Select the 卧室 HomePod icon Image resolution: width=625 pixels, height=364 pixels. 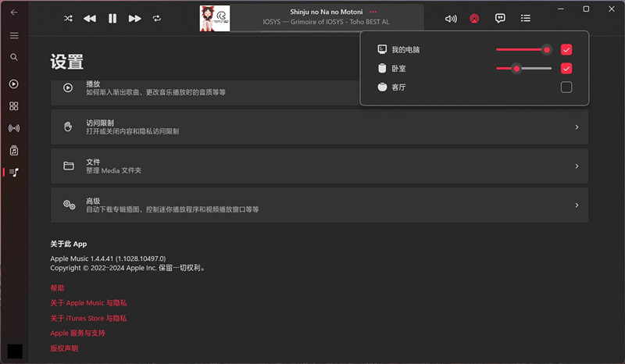click(x=382, y=69)
